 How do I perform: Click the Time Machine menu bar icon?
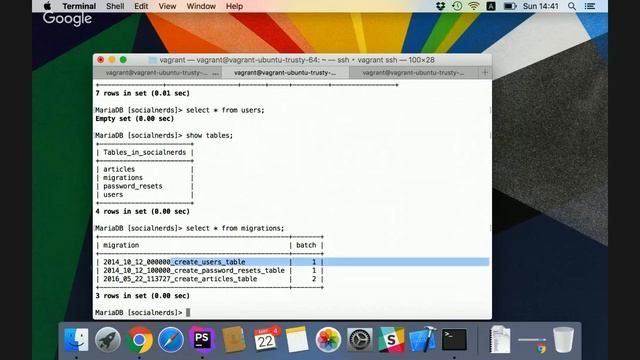(x=457, y=6)
